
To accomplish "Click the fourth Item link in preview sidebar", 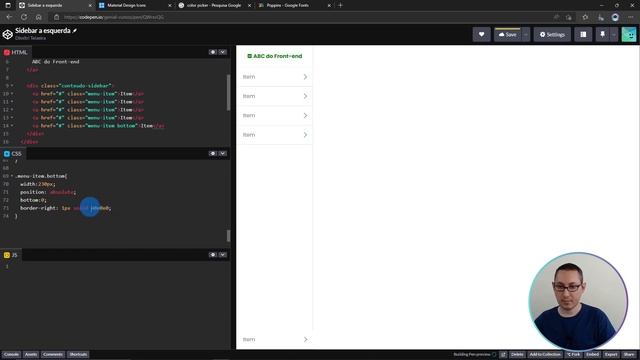I will (274, 135).
